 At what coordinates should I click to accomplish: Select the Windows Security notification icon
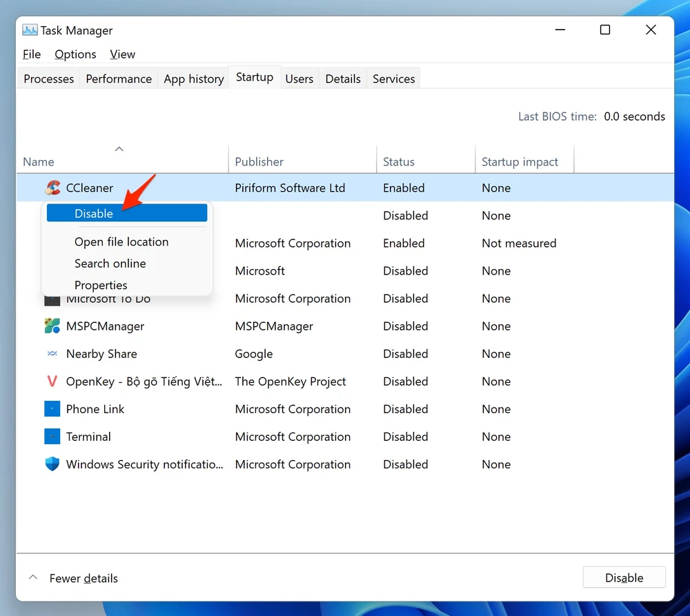[52, 464]
